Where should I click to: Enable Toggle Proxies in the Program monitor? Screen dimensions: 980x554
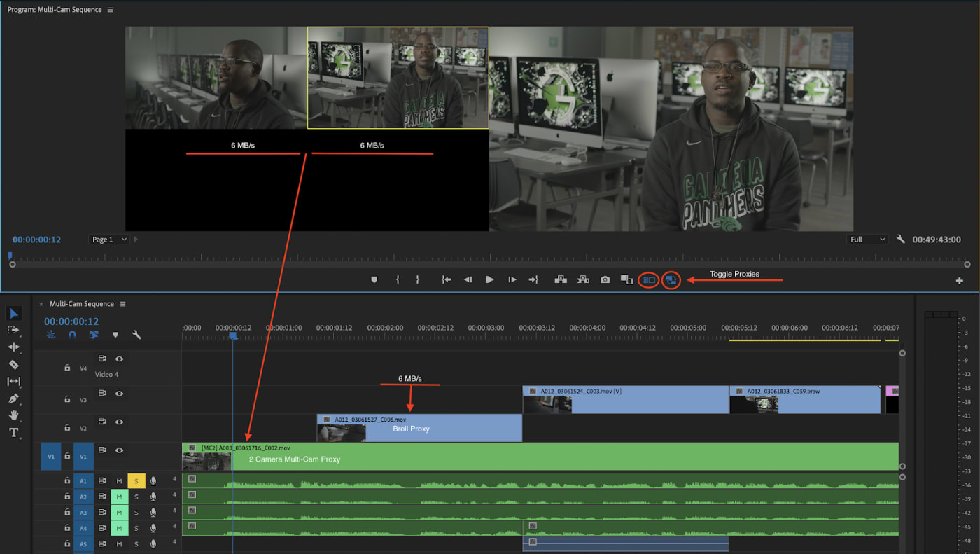point(671,279)
